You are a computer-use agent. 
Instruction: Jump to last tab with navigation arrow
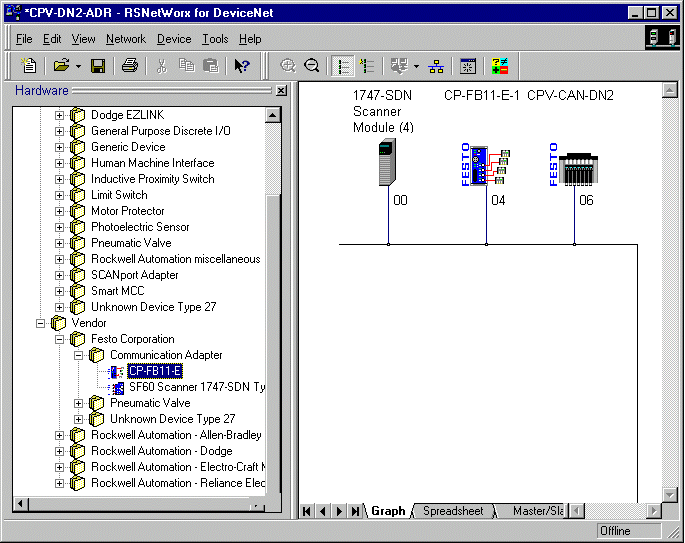coord(355,511)
